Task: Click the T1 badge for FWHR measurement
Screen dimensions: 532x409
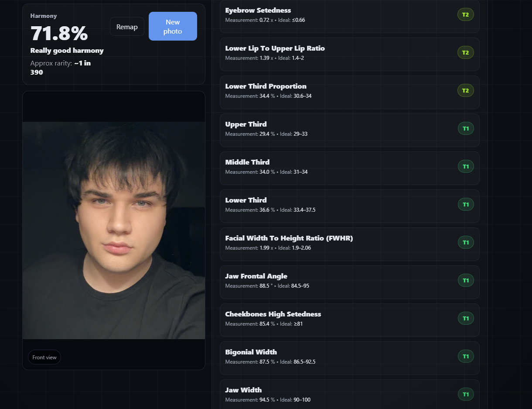Action: (465, 242)
